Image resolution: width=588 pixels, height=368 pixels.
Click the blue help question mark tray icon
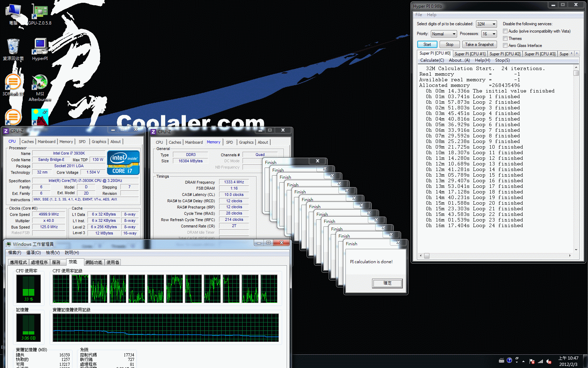tap(509, 360)
